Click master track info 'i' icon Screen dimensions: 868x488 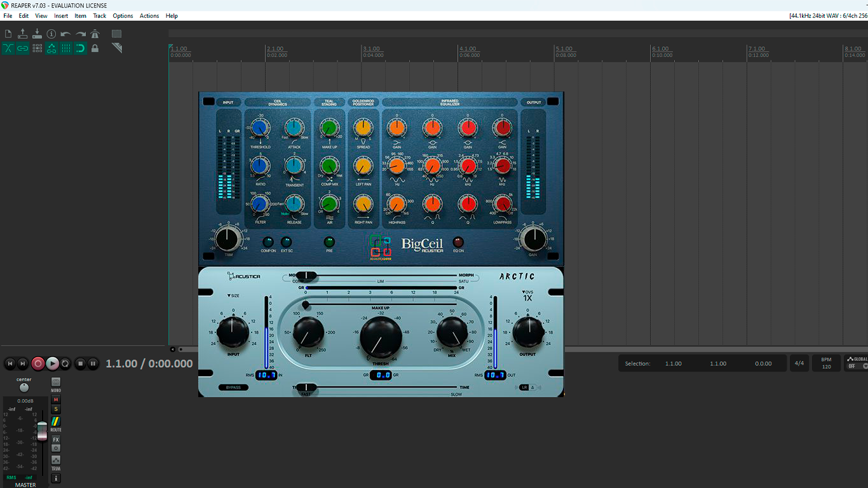click(56, 478)
